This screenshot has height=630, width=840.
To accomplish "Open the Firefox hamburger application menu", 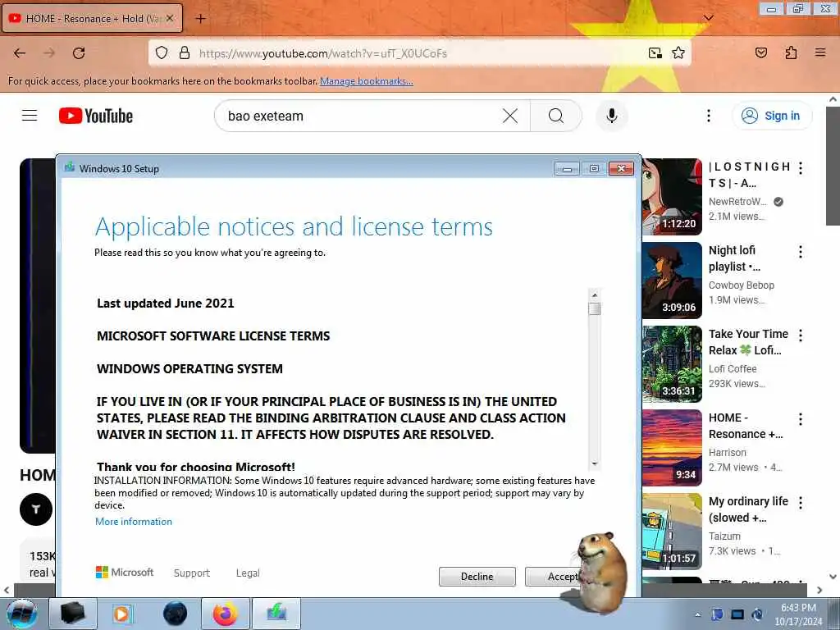I will pyautogui.click(x=820, y=52).
